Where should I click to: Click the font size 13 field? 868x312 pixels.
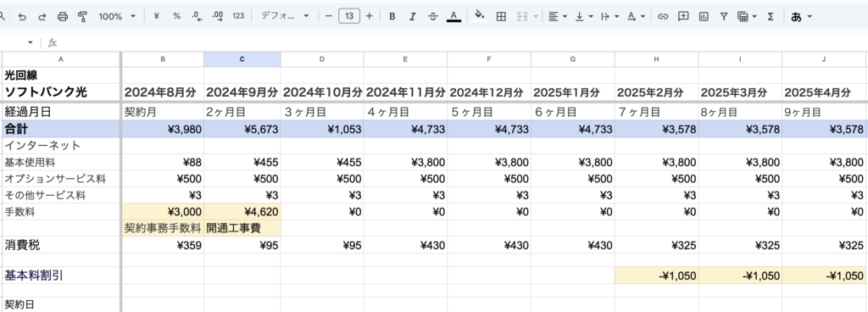click(348, 17)
